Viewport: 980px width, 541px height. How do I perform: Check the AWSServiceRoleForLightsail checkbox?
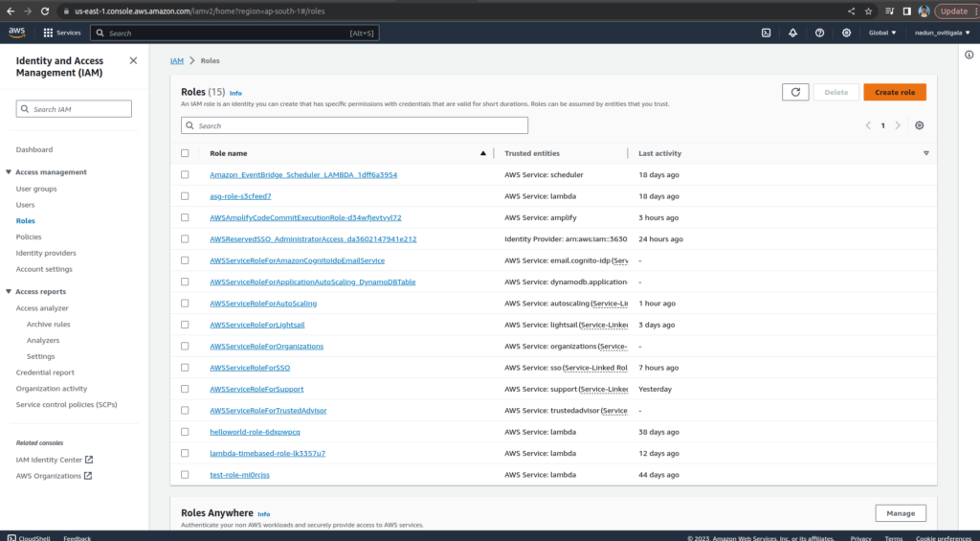click(185, 325)
